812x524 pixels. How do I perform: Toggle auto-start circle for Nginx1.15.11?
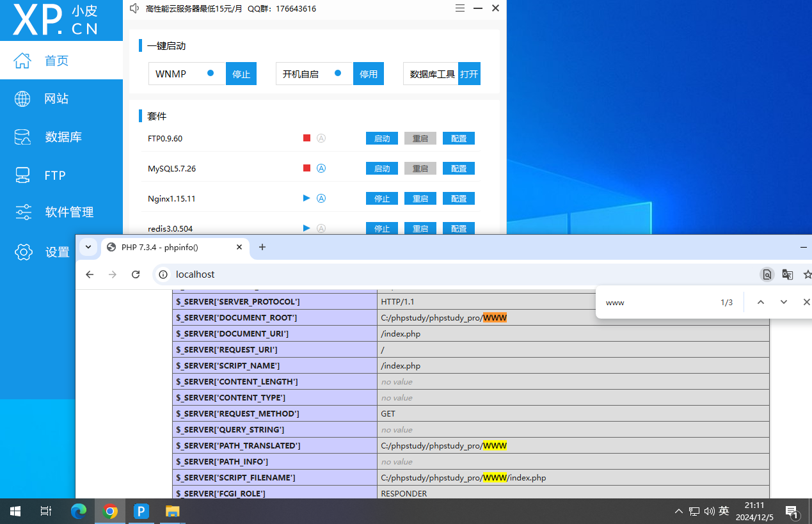(x=322, y=198)
